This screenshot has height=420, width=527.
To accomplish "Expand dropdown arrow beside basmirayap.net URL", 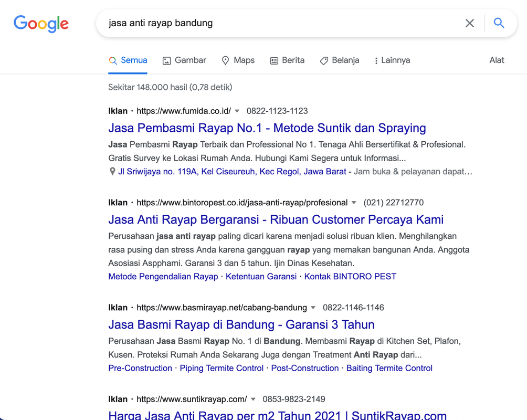I will 313,308.
